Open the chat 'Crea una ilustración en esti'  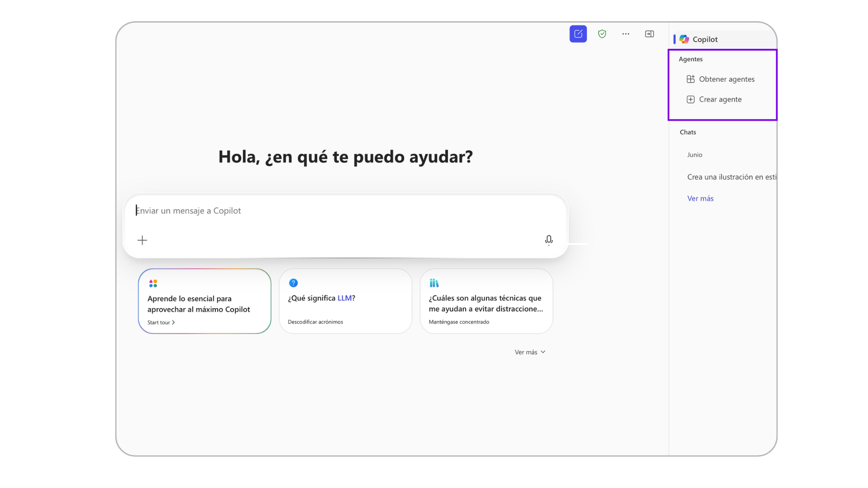tap(731, 177)
